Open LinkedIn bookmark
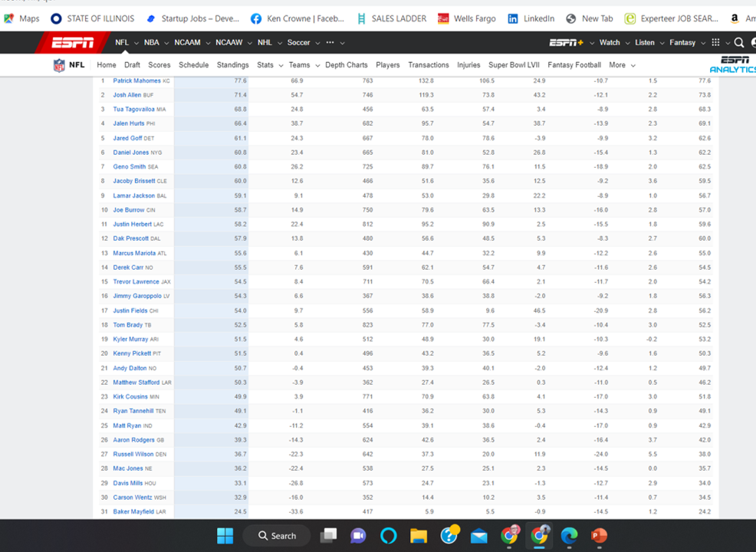Image resolution: width=756 pixels, height=552 pixels. tap(531, 19)
